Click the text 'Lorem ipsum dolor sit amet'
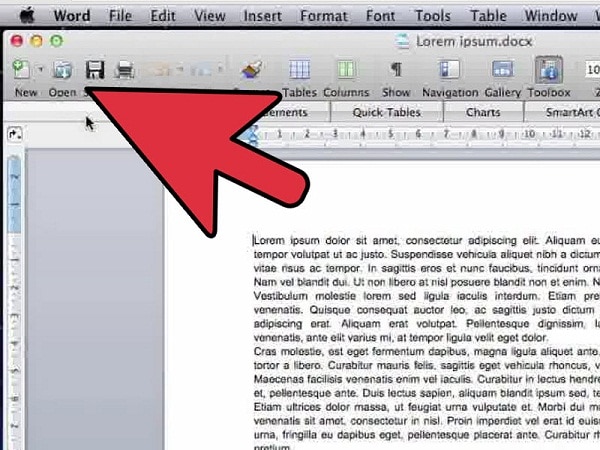 point(326,241)
